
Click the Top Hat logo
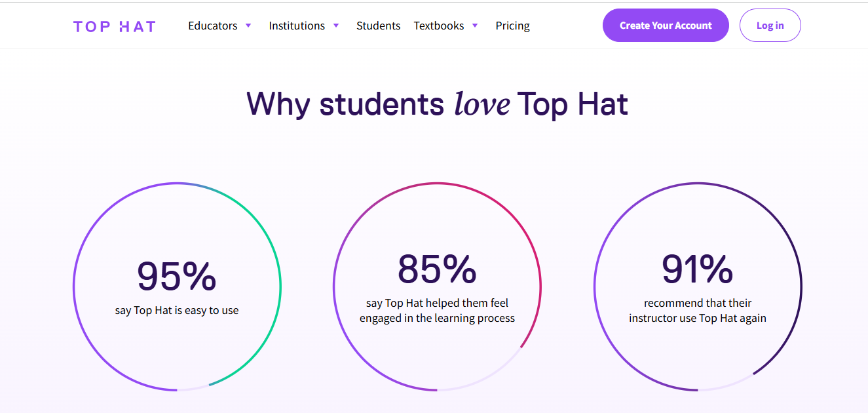(115, 26)
